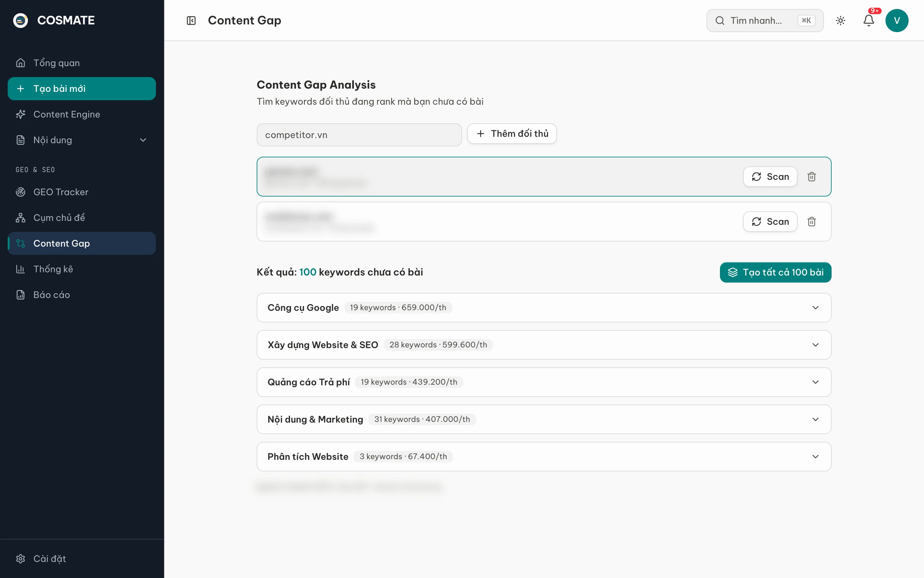Click the 31 keywords · 407.000/th badge
The width and height of the screenshot is (924, 578).
(422, 419)
